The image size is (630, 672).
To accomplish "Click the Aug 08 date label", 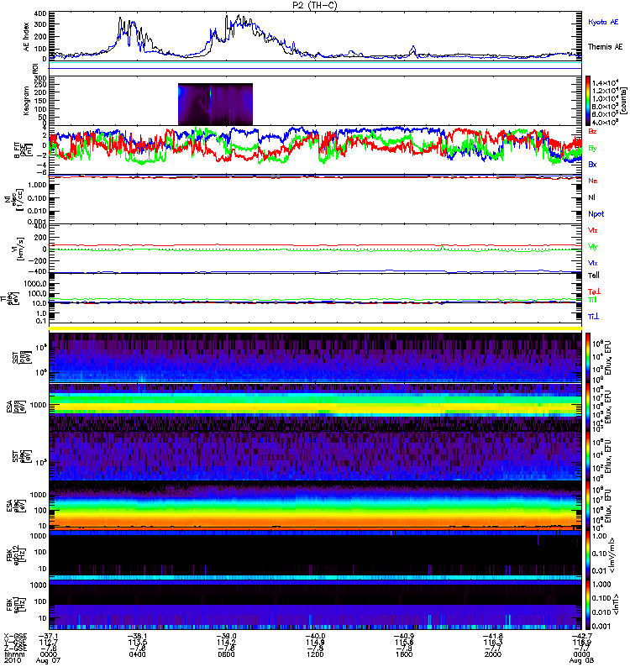I will (581, 660).
